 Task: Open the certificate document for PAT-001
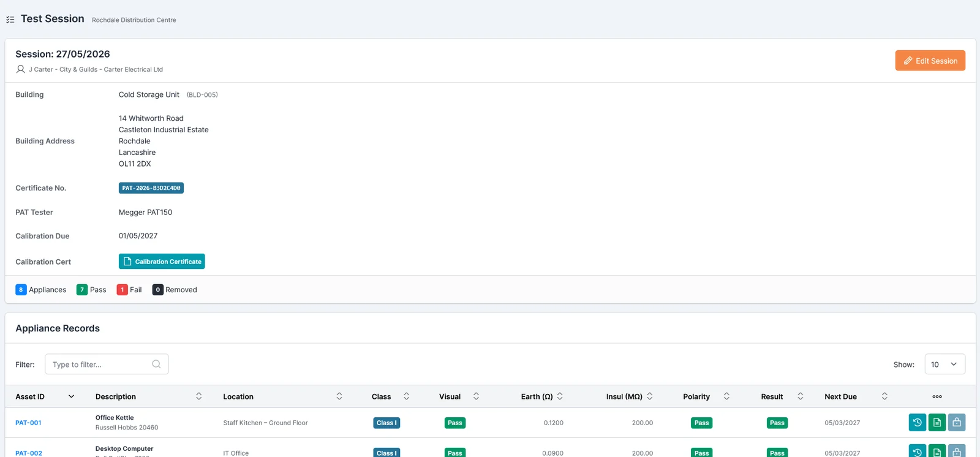[937, 423]
